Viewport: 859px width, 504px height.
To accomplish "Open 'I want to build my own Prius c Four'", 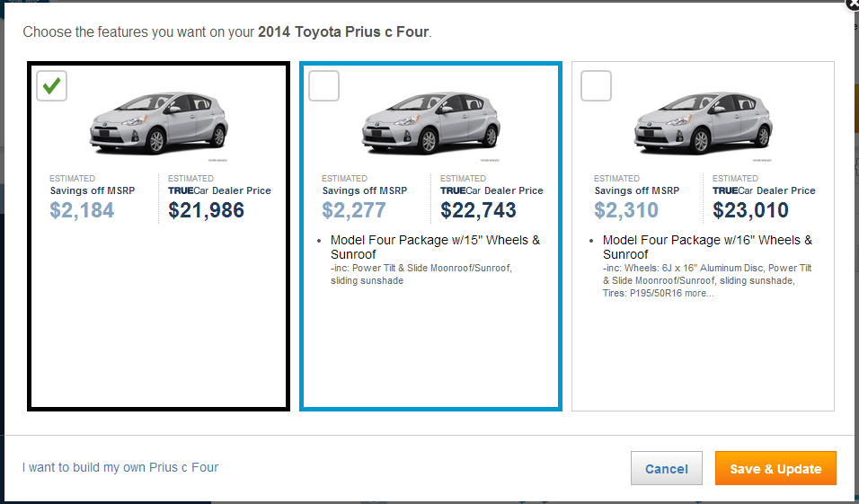I will (120, 467).
